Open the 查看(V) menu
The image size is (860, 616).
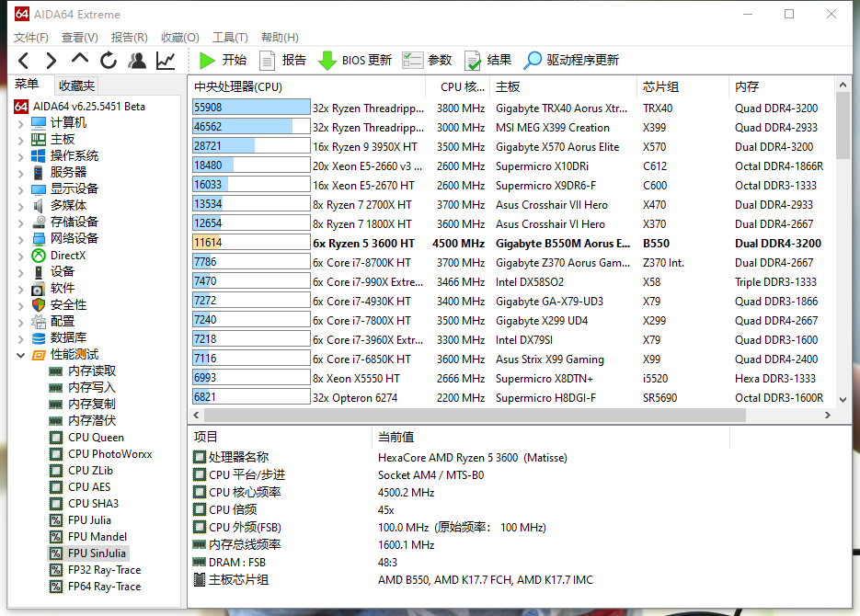click(79, 38)
